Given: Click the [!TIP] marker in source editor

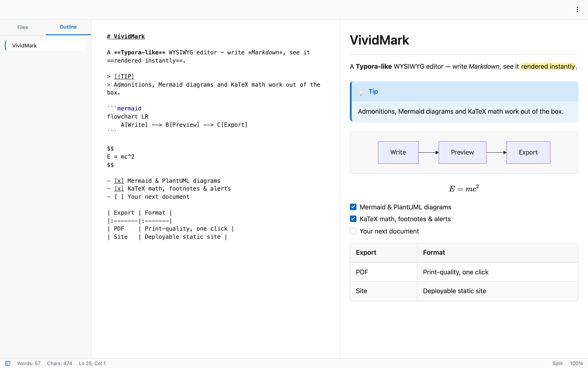Looking at the screenshot, I should click(124, 76).
